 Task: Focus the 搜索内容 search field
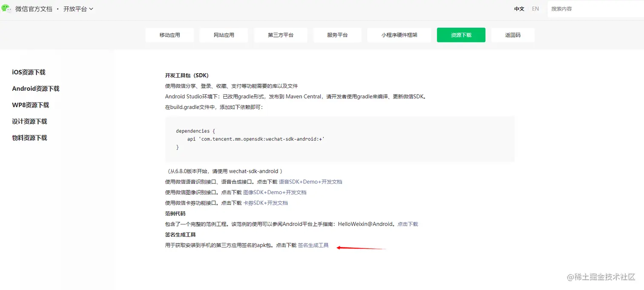(x=595, y=9)
